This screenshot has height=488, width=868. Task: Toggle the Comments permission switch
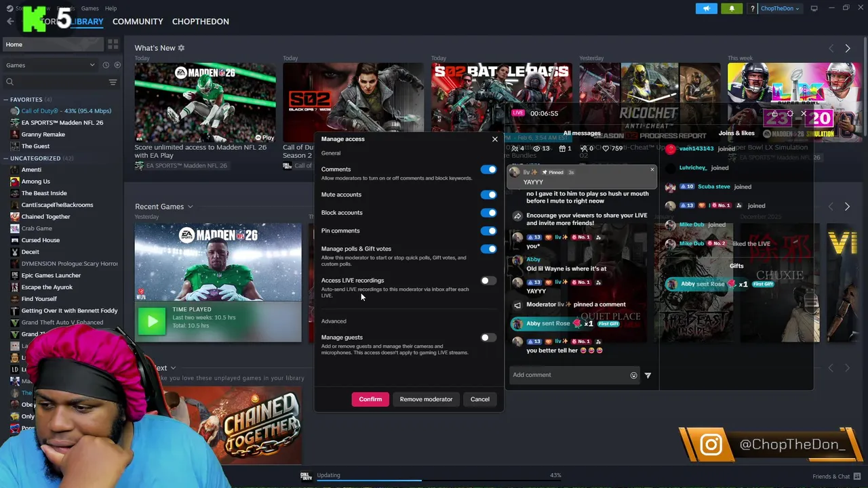point(488,169)
